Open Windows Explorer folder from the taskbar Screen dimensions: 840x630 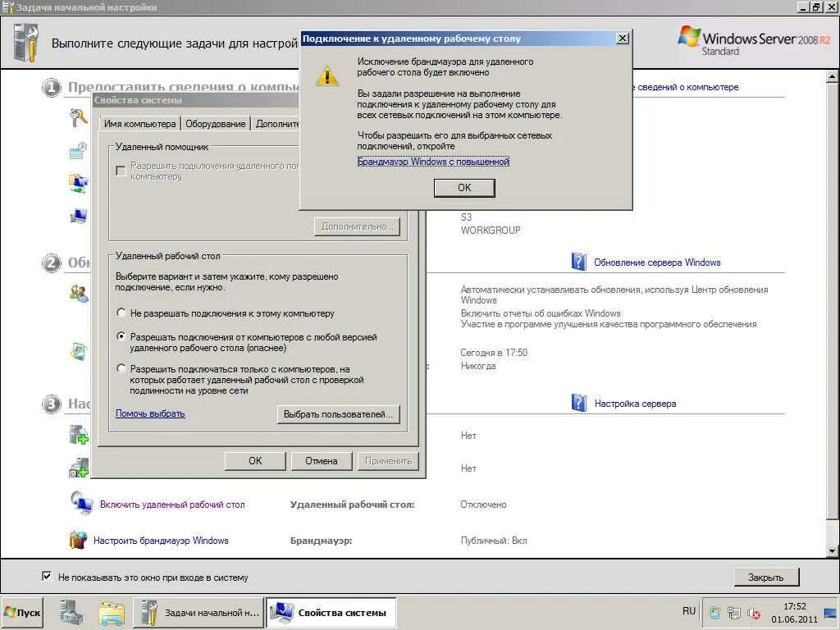click(112, 614)
